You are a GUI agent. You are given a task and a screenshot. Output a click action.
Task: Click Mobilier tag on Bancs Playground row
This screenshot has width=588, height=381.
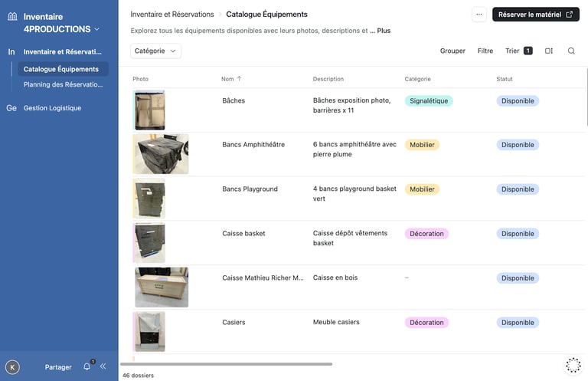tap(422, 189)
